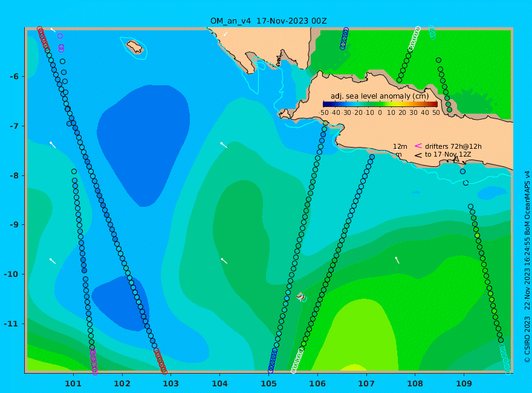
Task: Click white current arrow near 104°E, 7.4°S
Action: pyautogui.click(x=224, y=145)
